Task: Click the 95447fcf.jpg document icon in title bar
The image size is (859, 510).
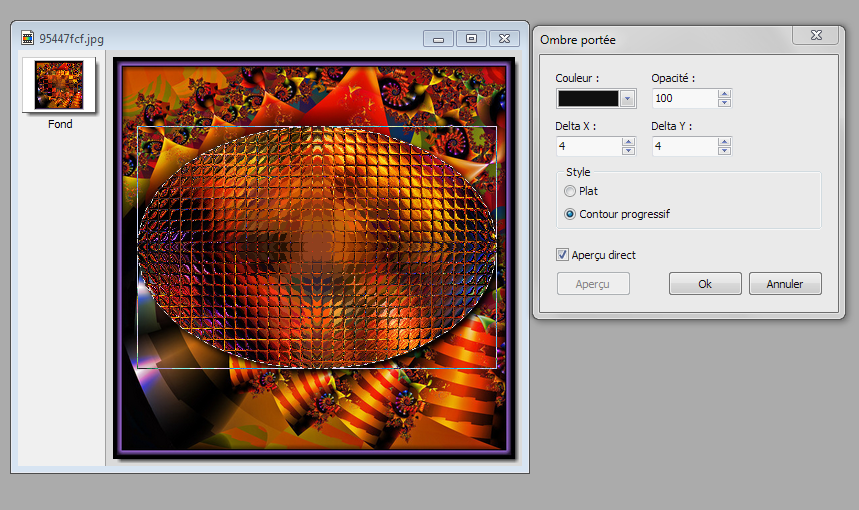Action: (x=29, y=39)
